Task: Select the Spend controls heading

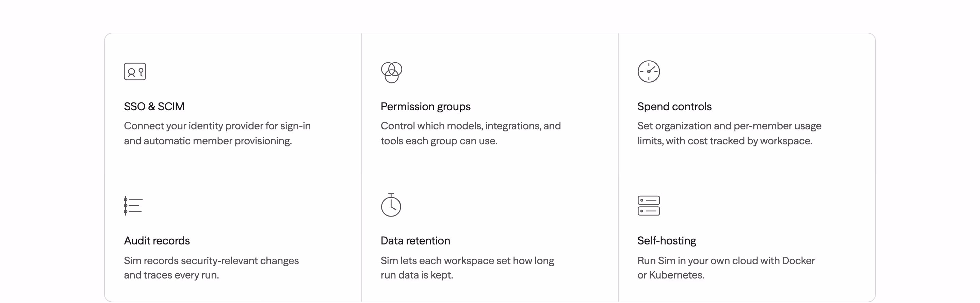Action: (674, 107)
